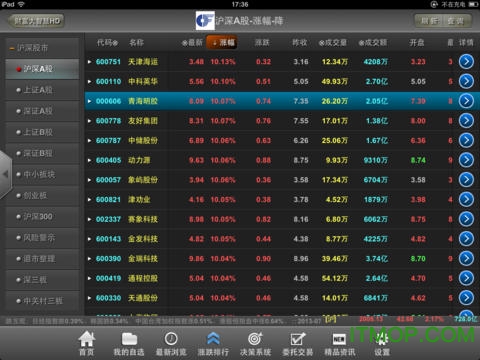
Task: Select 退市整理 in sidebar
Action: (42, 259)
